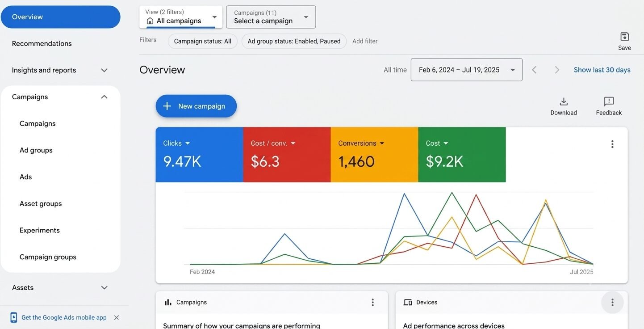The height and width of the screenshot is (329, 644).
Task: Open the Devices card three-dot menu
Action: tap(612, 302)
